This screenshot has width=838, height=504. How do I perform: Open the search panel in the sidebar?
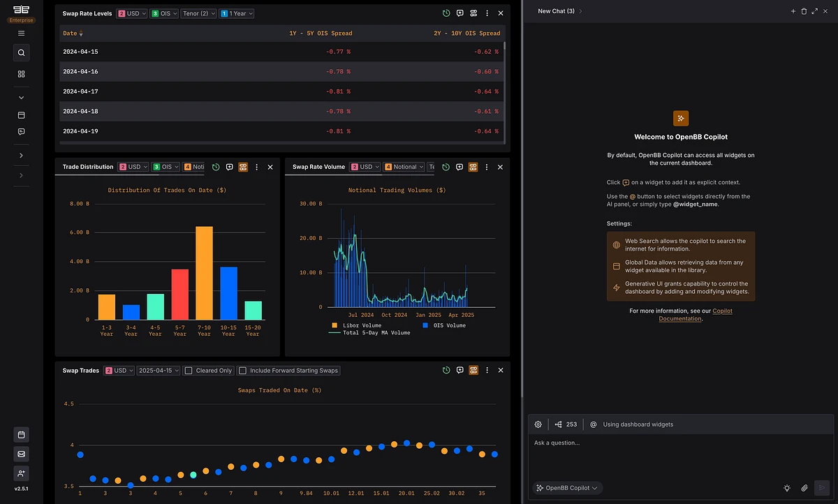click(21, 52)
